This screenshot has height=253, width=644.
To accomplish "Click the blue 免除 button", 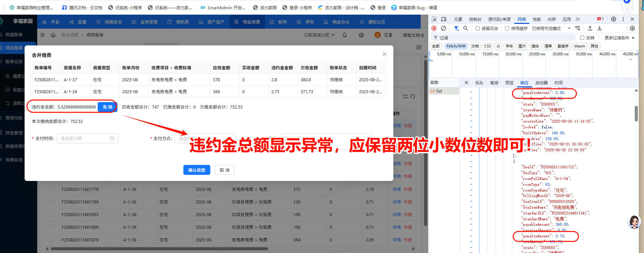I will 108,107.
